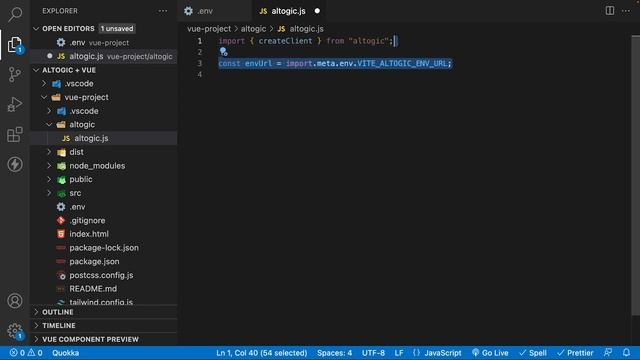Split the editor to the right
Viewport: 640px width, 360px height.
coord(610,11)
